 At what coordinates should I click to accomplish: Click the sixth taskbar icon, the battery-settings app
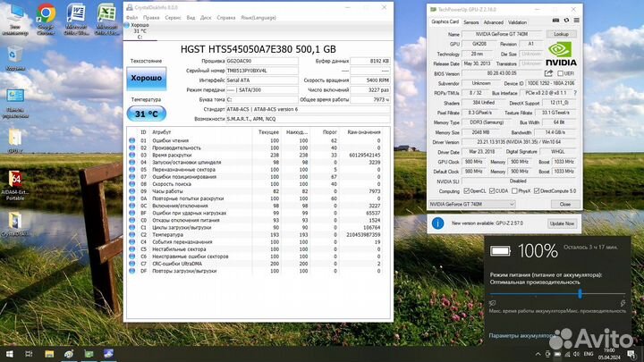(108, 354)
